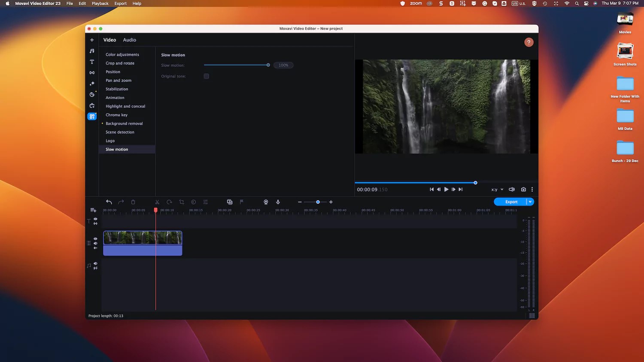Hide the video track with its eye icon
The height and width of the screenshot is (362, 644).
[95, 238]
